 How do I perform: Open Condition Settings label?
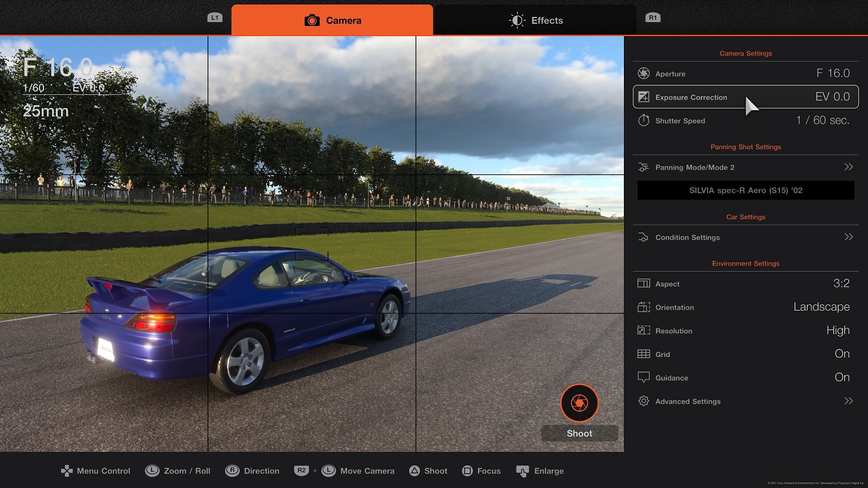click(x=687, y=238)
